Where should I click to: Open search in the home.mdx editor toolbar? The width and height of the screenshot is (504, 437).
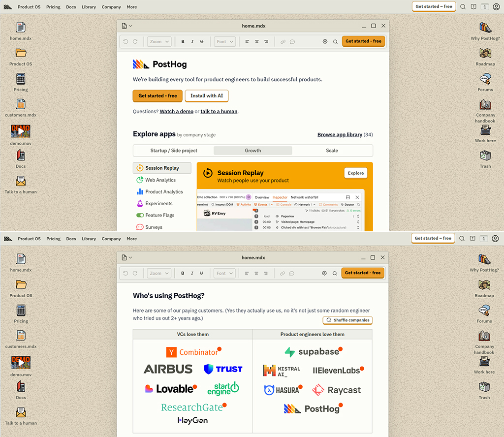335,41
